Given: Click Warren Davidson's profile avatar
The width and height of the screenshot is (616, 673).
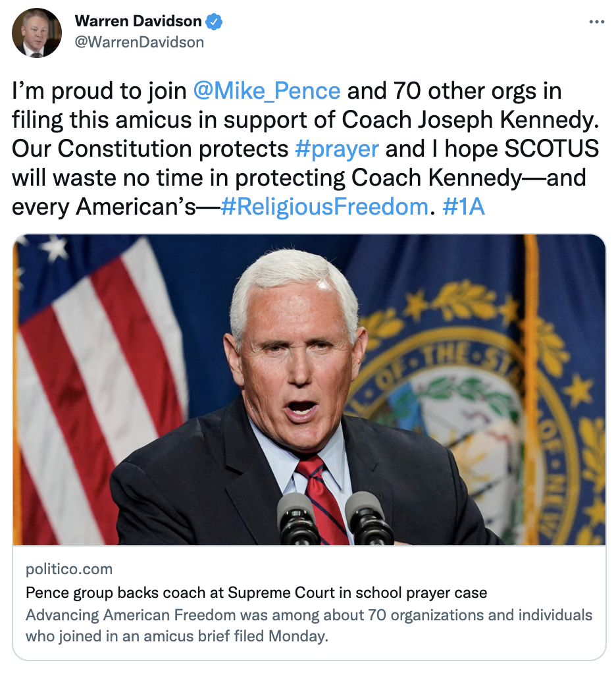Looking at the screenshot, I should tap(36, 33).
